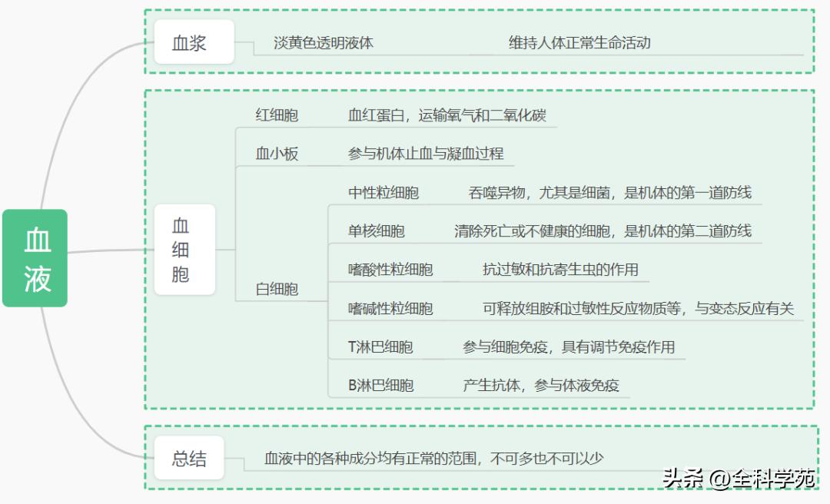The width and height of the screenshot is (830, 504).
Task: Select the root node 血液
Action: click(x=36, y=257)
